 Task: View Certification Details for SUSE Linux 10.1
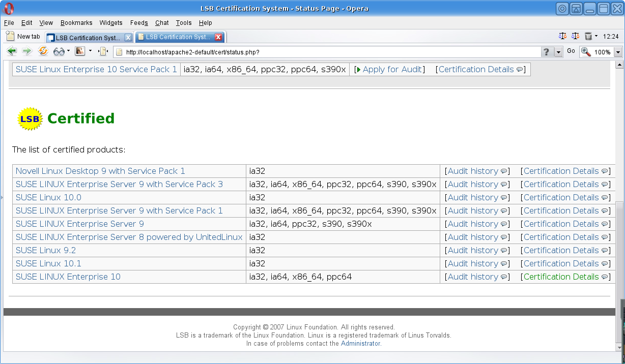point(561,264)
